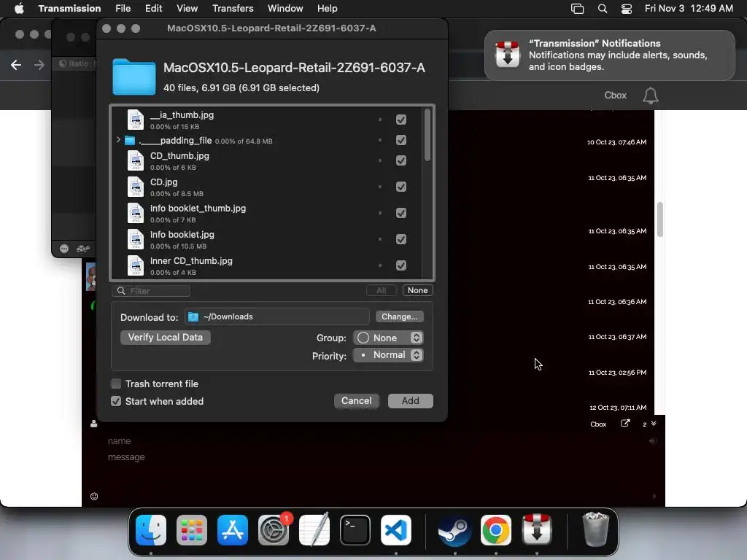Screen dimensions: 747x560
Task: Select None to deselect all files
Action: 417,290
